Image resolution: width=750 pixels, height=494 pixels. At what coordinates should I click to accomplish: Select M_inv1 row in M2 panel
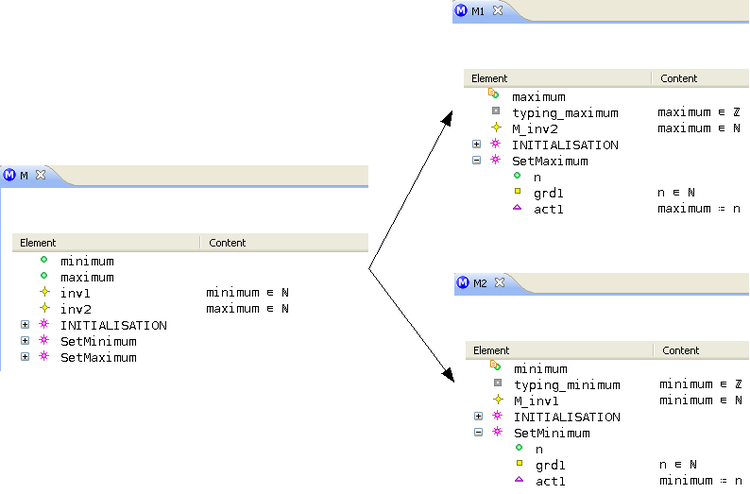607,401
